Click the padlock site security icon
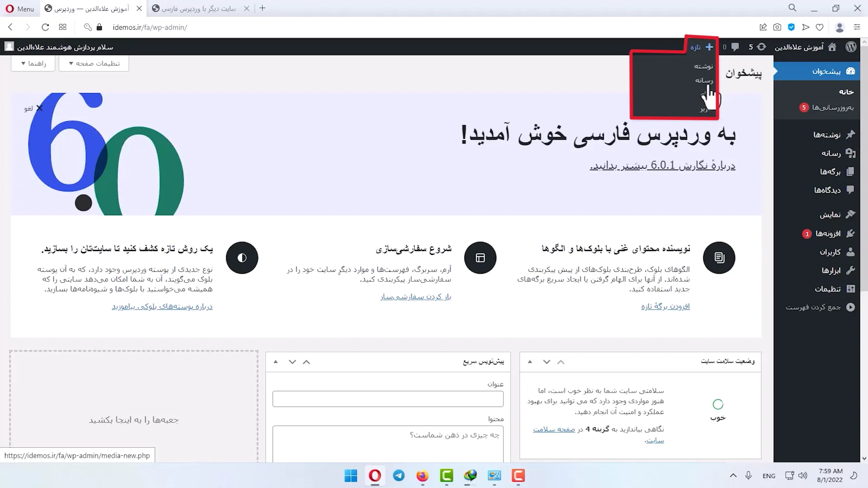Viewport: 868px width, 488px height. pyautogui.click(x=100, y=27)
